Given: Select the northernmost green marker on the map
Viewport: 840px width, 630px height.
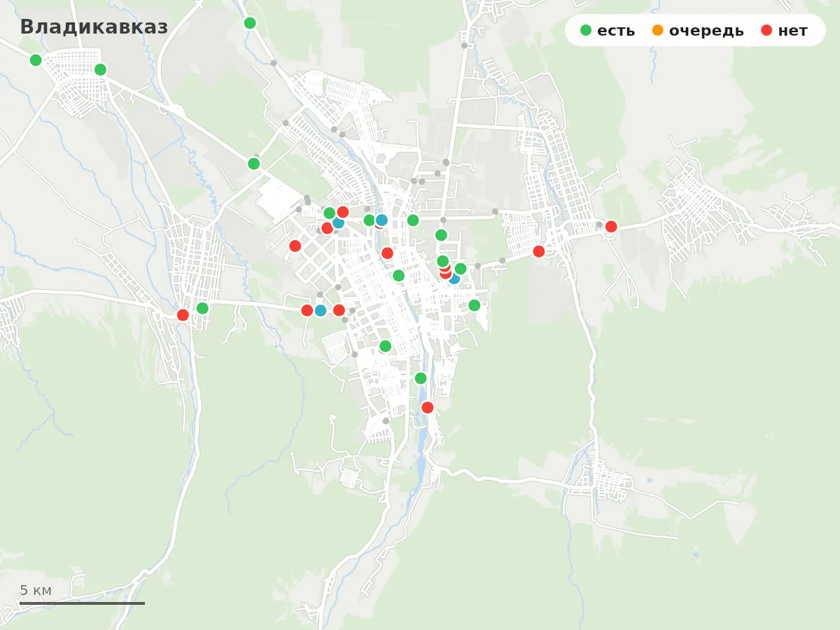Looking at the screenshot, I should click(250, 23).
